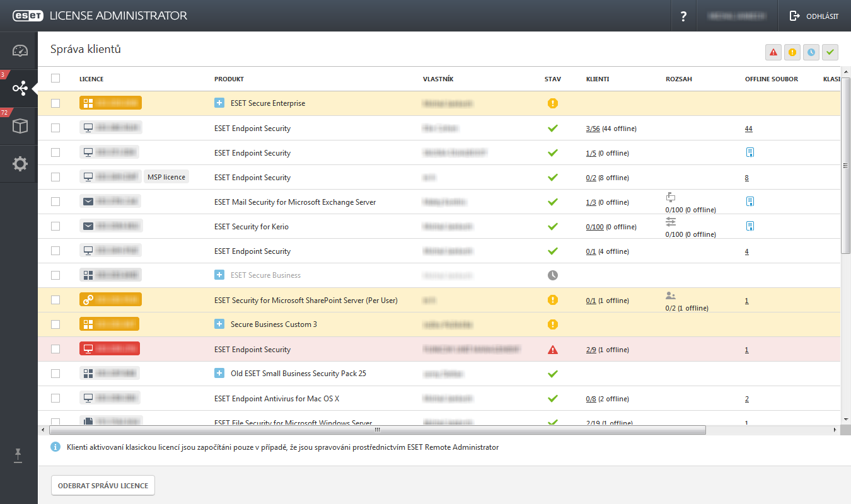The width and height of the screenshot is (851, 504).
Task: Filter by yellow warning status icon
Action: pyautogui.click(x=792, y=52)
